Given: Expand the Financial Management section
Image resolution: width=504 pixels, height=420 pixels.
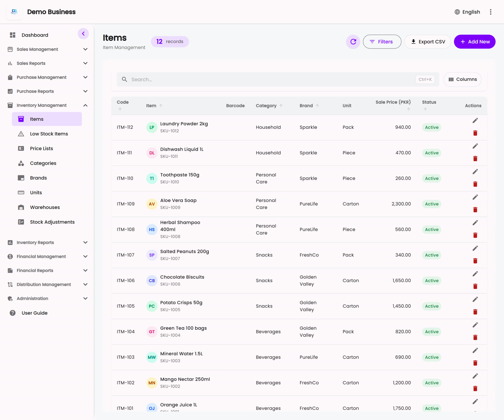Looking at the screenshot, I should pos(47,257).
